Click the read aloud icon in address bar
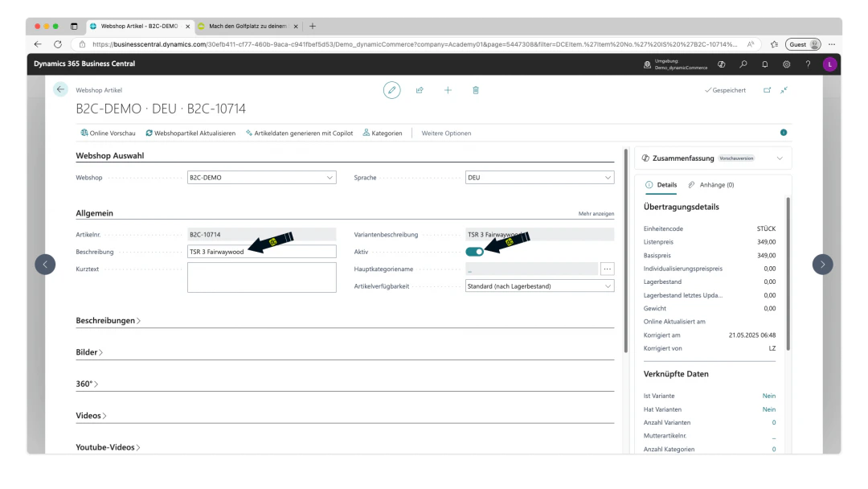This screenshot has height=489, width=868. point(751,44)
